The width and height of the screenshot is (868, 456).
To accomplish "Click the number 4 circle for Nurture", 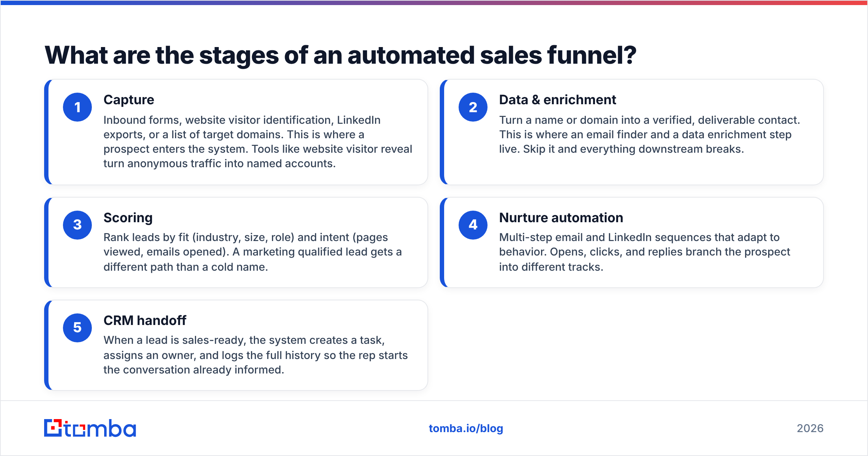I will 473,225.
